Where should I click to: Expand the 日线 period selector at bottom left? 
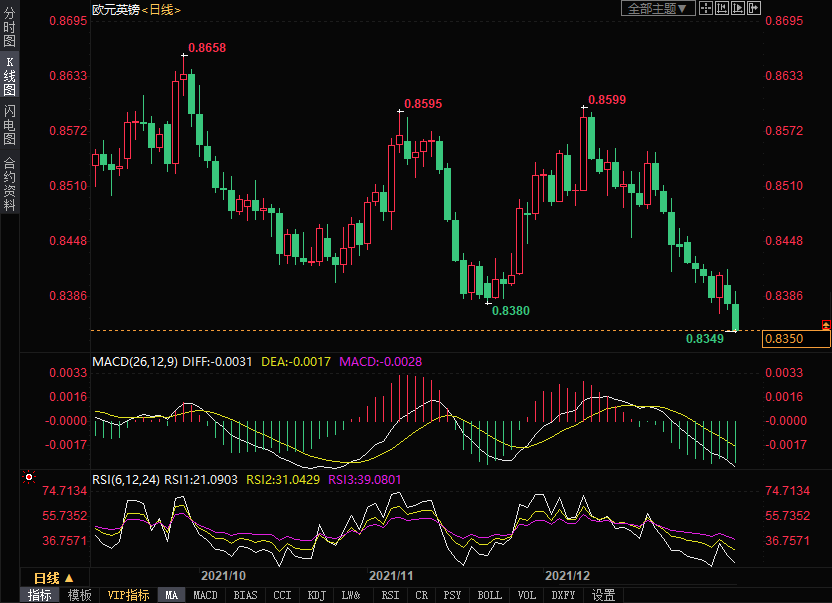point(53,578)
